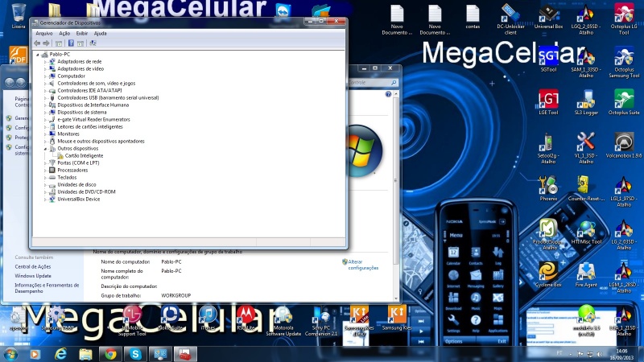
Task: Click the Windows Start button
Action: point(10,354)
